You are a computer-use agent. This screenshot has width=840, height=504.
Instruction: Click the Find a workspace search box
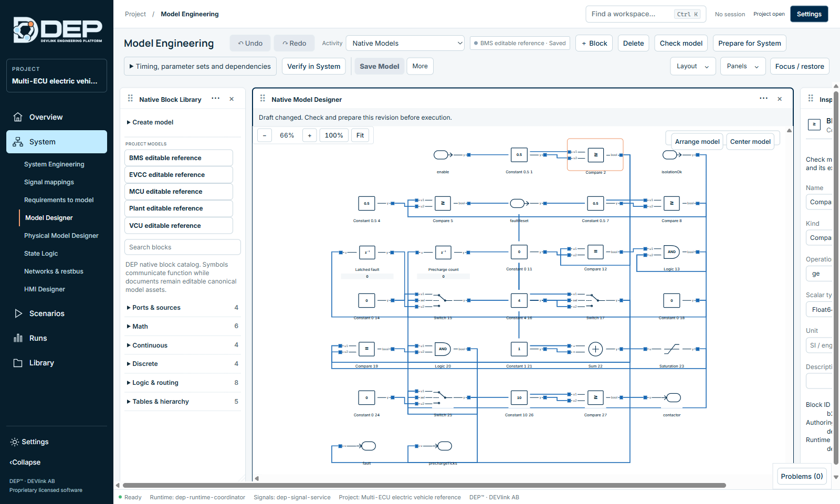[646, 14]
